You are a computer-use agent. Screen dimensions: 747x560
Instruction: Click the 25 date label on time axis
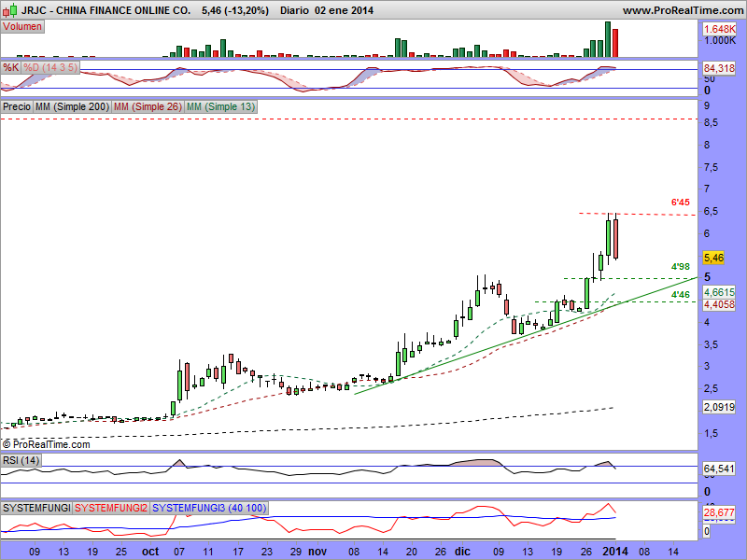pyautogui.click(x=121, y=552)
